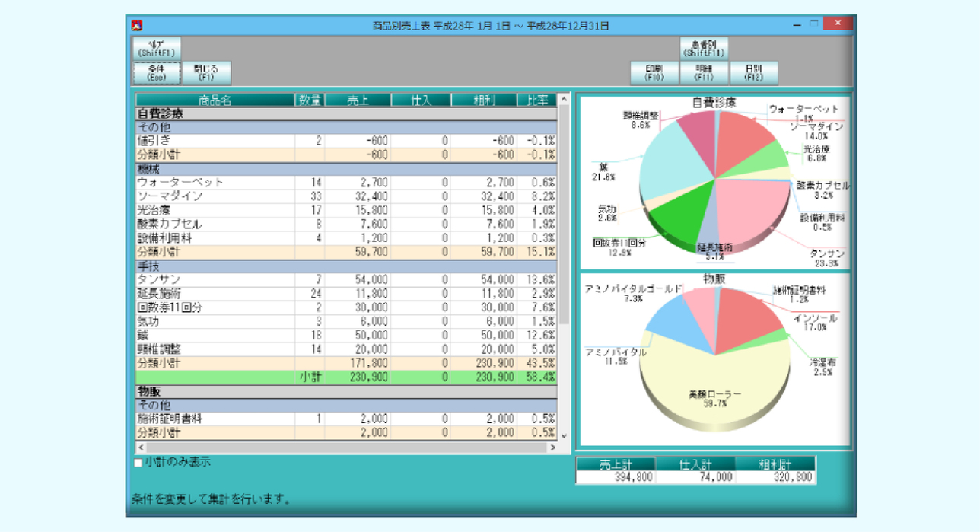Click the 粗利 column header
This screenshot has width=980, height=532.
tap(483, 100)
